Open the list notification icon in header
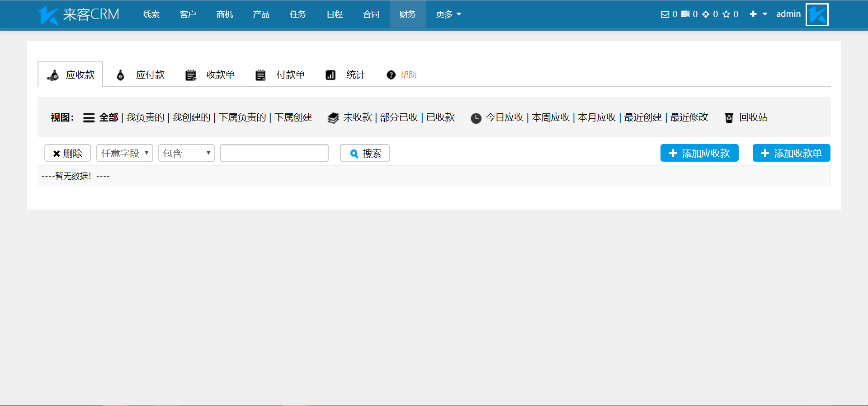 (x=685, y=14)
